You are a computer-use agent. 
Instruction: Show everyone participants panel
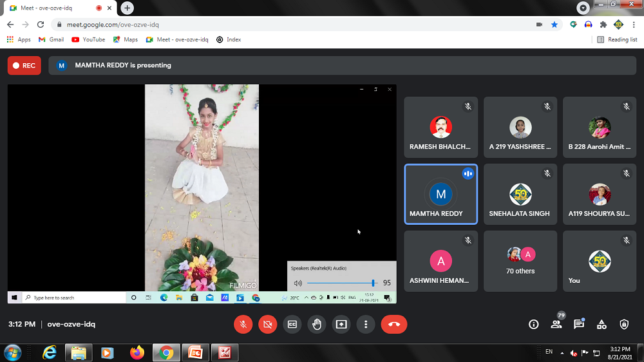(556, 325)
